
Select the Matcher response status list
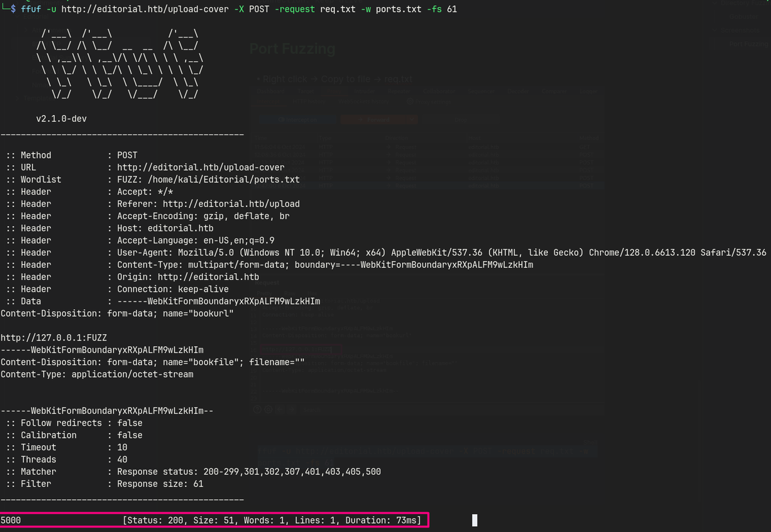249,473
